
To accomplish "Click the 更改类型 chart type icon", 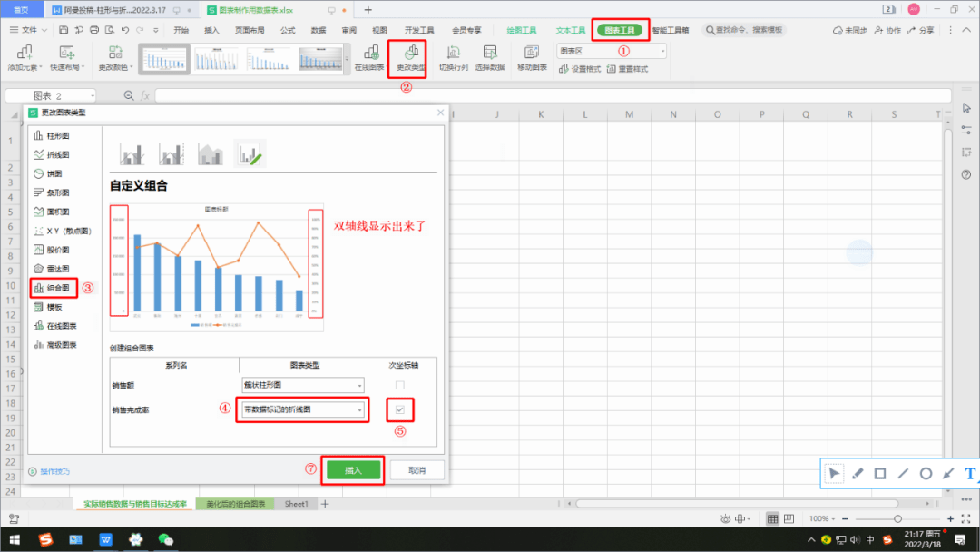I will (x=410, y=57).
